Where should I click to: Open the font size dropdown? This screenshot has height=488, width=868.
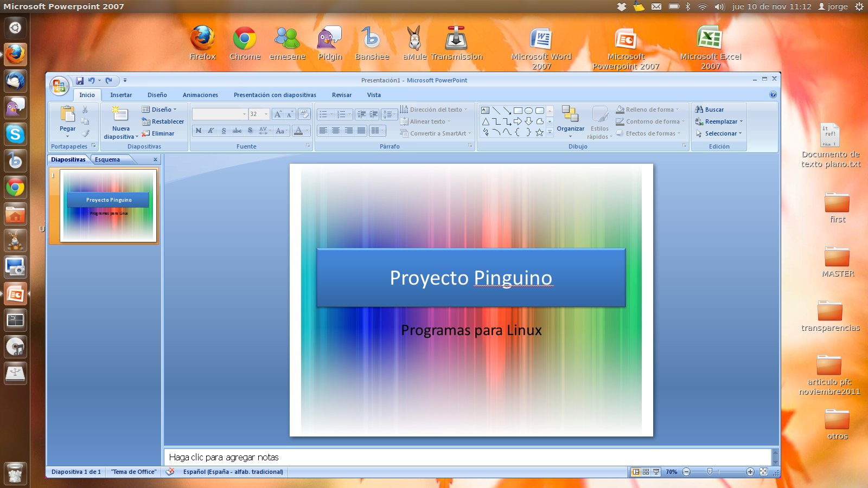(x=265, y=114)
